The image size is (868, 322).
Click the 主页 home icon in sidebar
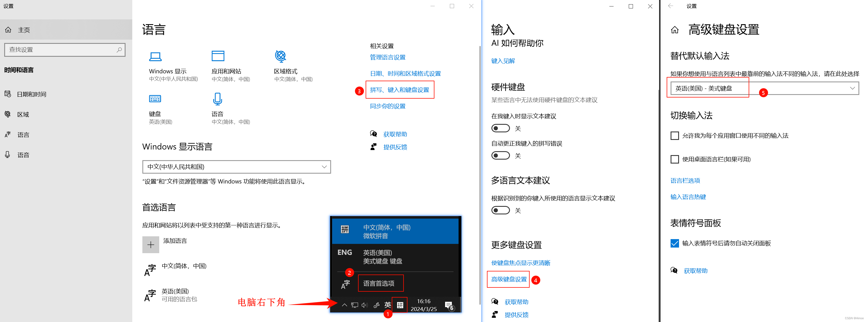point(8,30)
